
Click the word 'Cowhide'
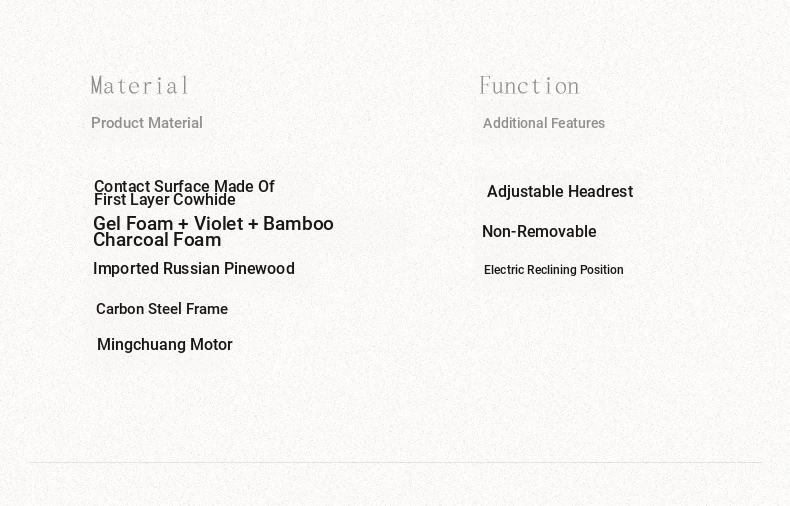[204, 200]
